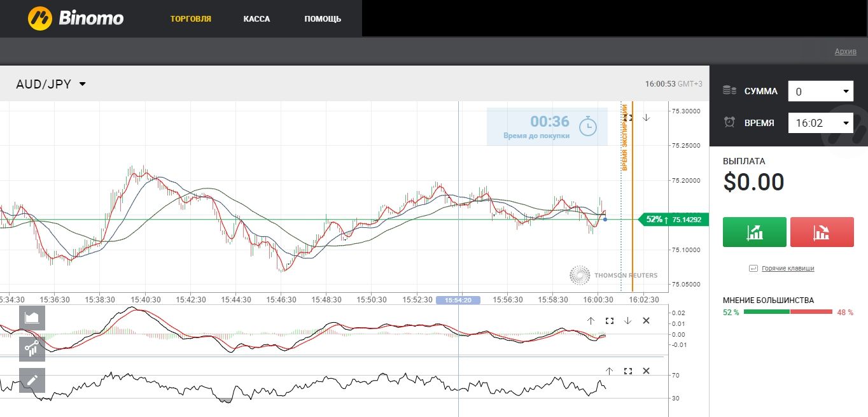Click the red 48% majority opinion bar
868x417 pixels.
pyautogui.click(x=811, y=312)
